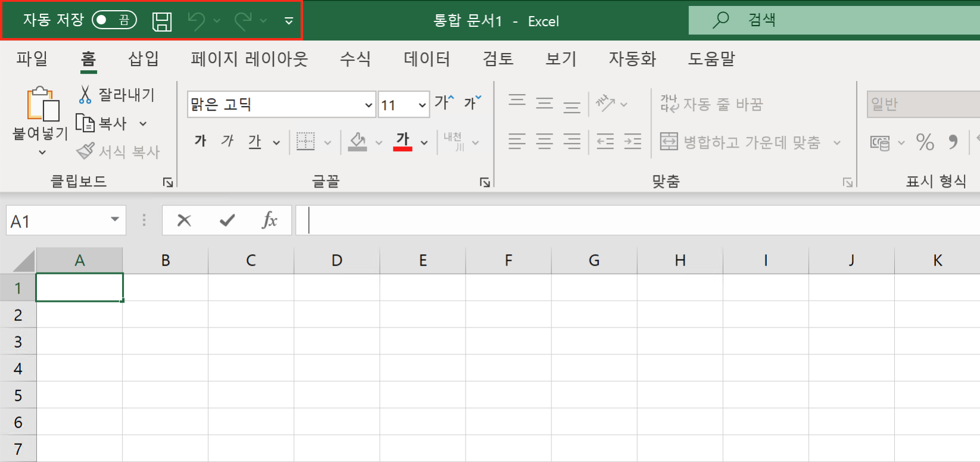Click 잘라내기 cut button
Viewport: 980px width, 462px height.
pos(117,94)
